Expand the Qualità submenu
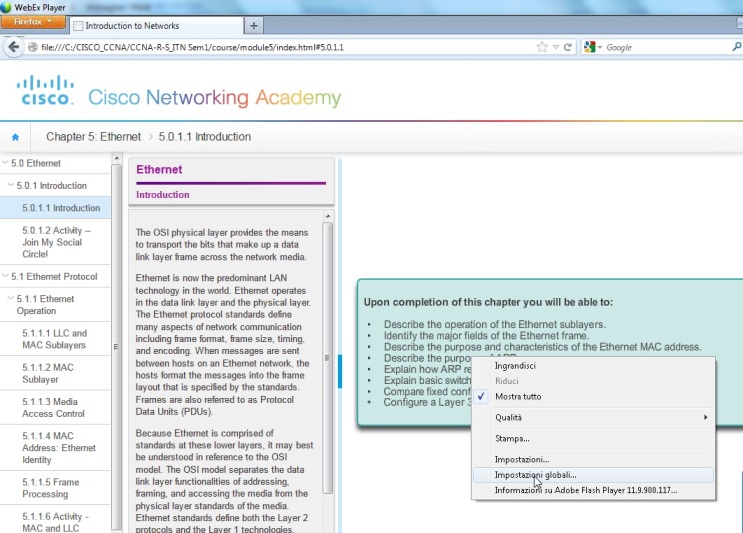The image size is (743, 533). tap(593, 417)
